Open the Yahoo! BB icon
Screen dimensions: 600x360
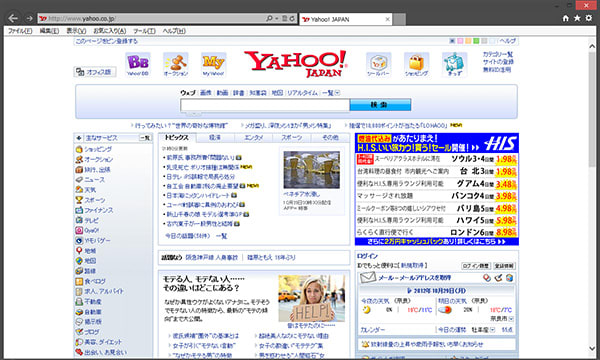[138, 64]
